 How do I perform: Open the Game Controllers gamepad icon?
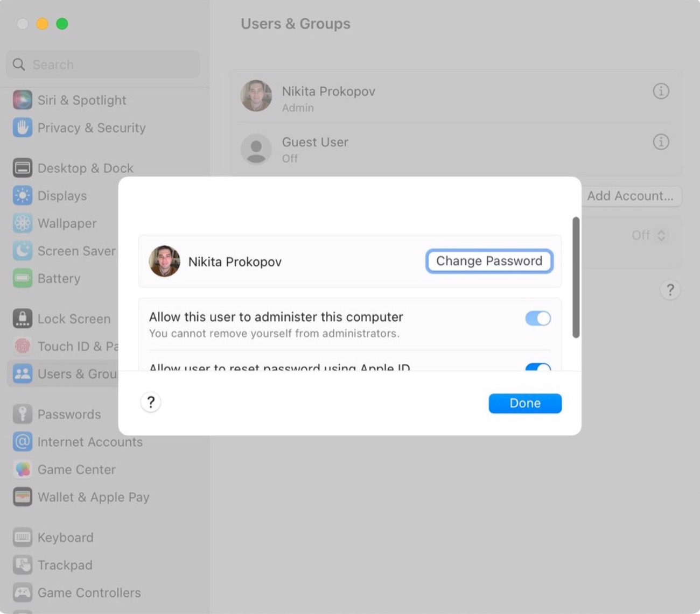[22, 592]
